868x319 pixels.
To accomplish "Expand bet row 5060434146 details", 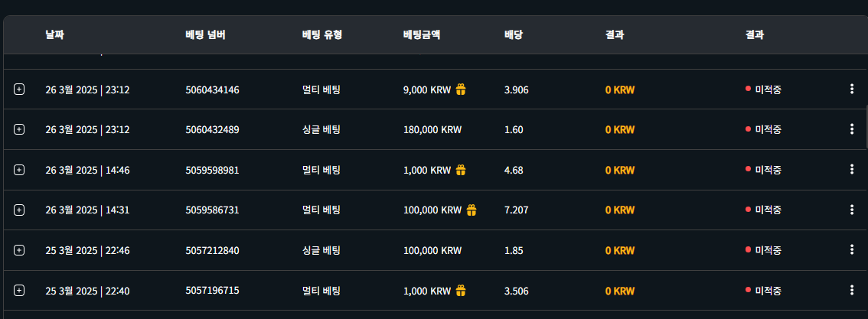I will (19, 90).
